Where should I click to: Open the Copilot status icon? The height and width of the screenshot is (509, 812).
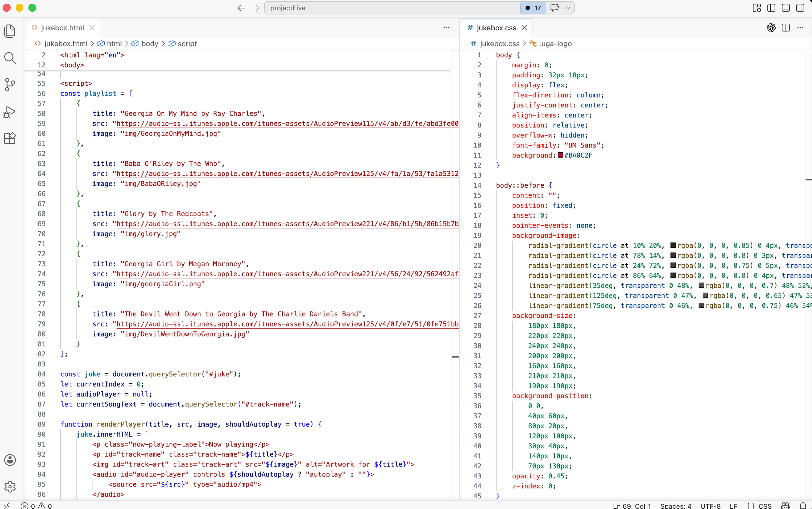[x=785, y=506]
